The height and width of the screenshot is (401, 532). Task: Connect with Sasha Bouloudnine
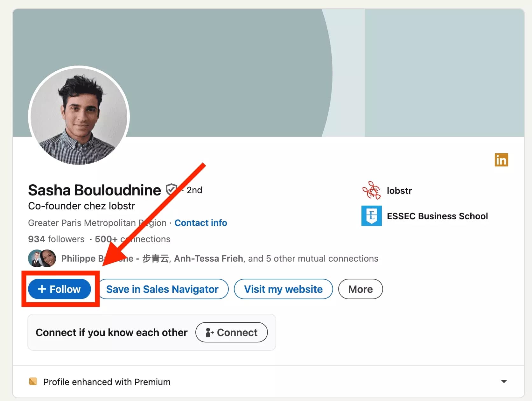pyautogui.click(x=231, y=332)
